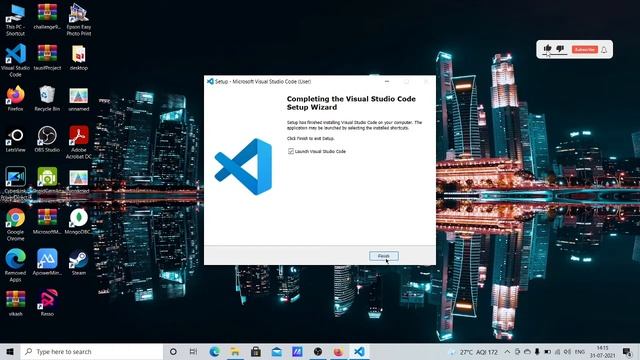640x360 pixels.
Task: Open the purple slashes app on taskbar
Action: pos(297,351)
